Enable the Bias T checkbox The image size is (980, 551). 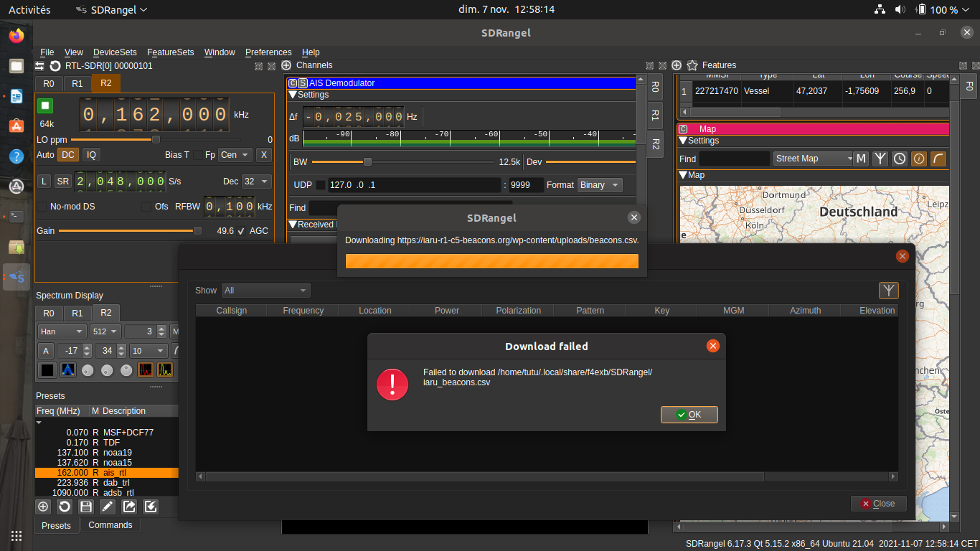coord(199,155)
